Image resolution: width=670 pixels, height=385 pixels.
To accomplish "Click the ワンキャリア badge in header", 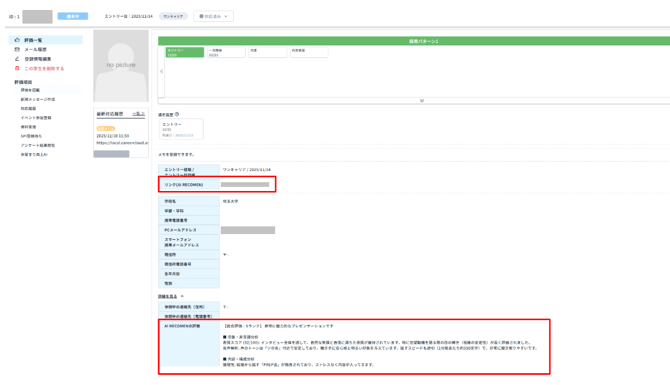I will (173, 16).
